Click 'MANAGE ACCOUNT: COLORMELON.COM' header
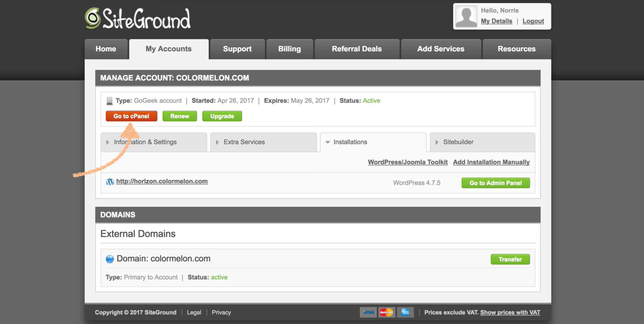This screenshot has width=644, height=324. pyautogui.click(x=175, y=78)
